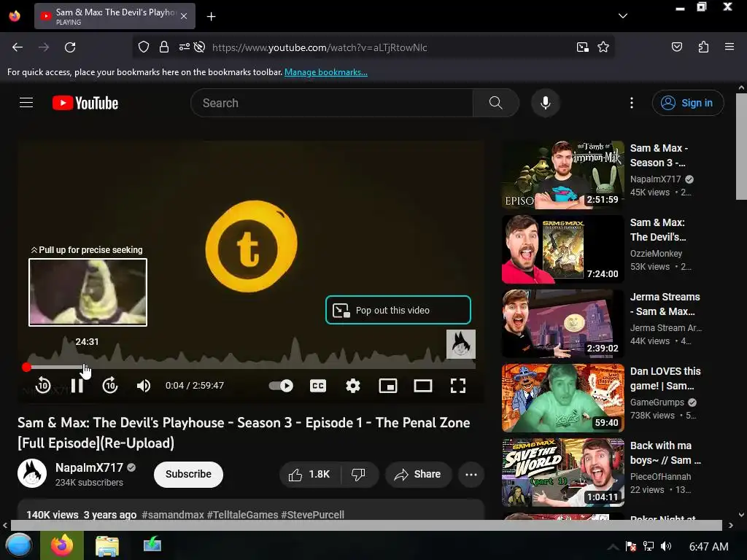The height and width of the screenshot is (560, 747).
Task: Focus the YouTube Search field
Action: 332,103
